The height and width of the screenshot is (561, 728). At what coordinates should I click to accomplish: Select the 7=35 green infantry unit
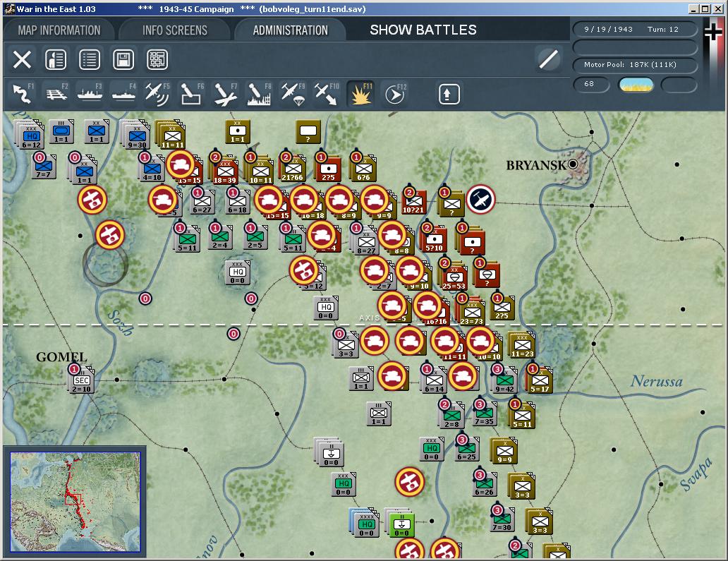[x=484, y=414]
